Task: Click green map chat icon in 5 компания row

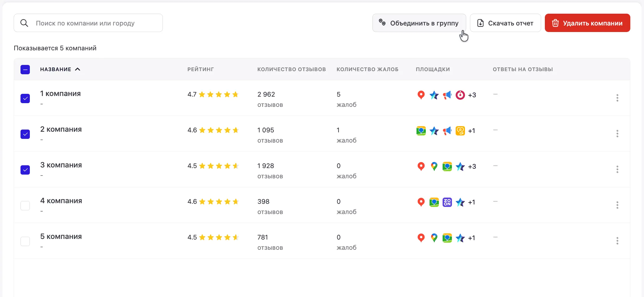Action: [447, 238]
